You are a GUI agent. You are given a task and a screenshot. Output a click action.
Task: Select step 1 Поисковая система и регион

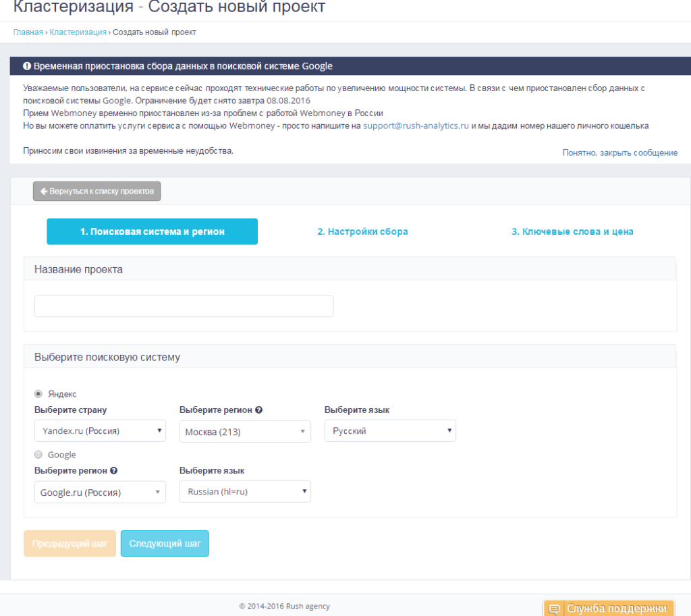[152, 231]
